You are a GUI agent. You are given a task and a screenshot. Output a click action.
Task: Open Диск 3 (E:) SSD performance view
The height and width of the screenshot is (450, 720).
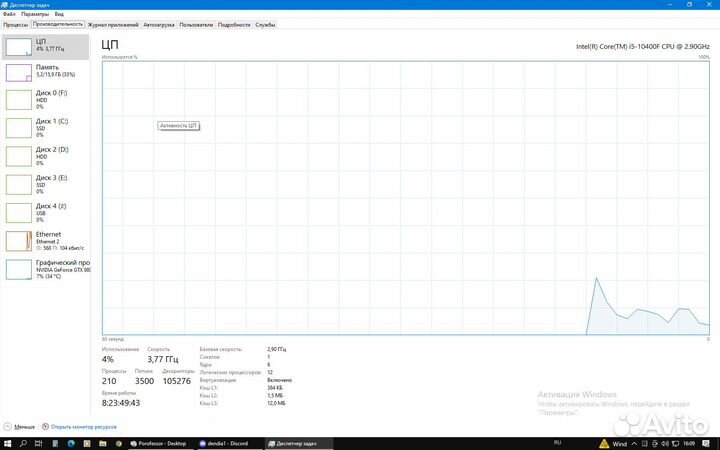click(45, 184)
